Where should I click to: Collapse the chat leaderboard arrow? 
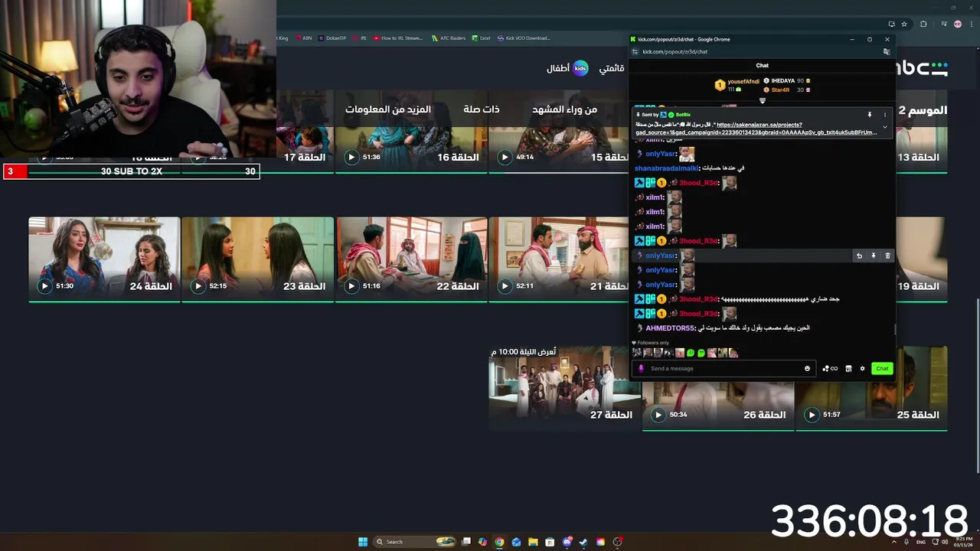click(x=763, y=100)
